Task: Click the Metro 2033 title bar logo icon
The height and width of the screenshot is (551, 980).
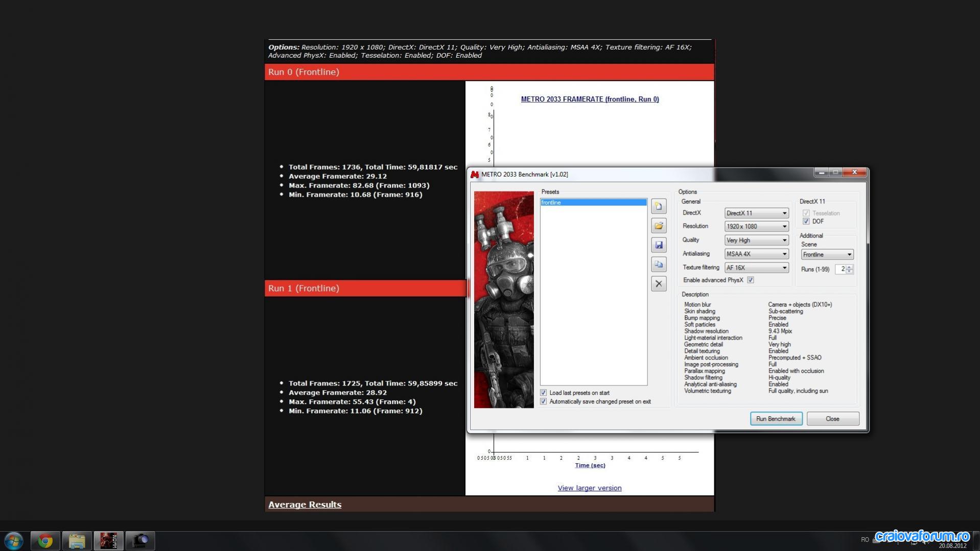Action: (475, 175)
